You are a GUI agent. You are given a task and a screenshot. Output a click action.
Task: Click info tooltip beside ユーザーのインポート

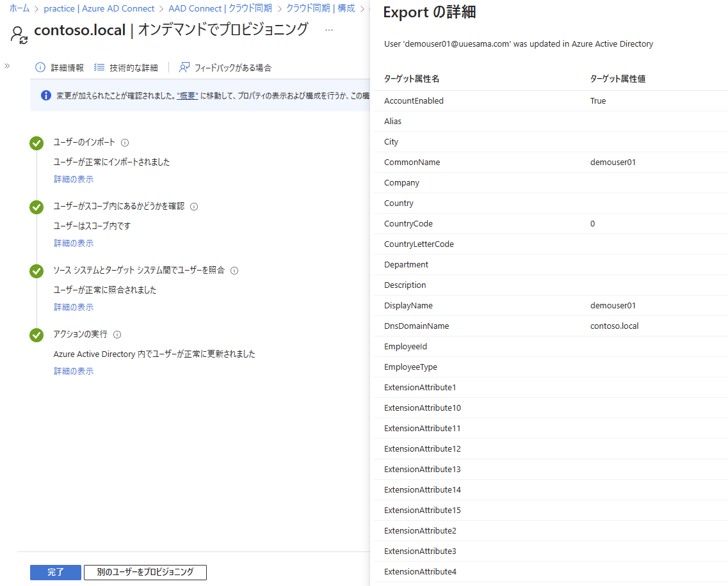pos(125,143)
